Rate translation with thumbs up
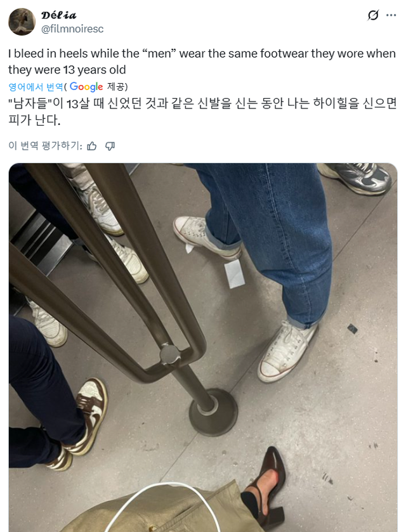 pos(91,146)
